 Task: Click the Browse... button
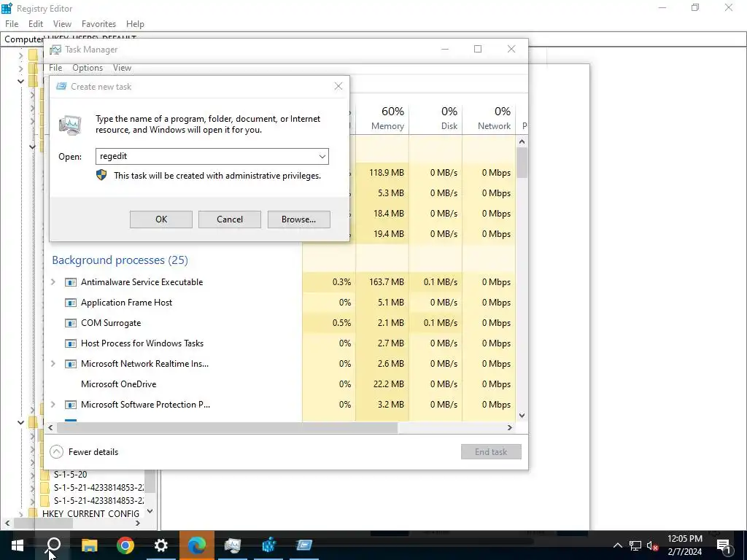pyautogui.click(x=298, y=219)
